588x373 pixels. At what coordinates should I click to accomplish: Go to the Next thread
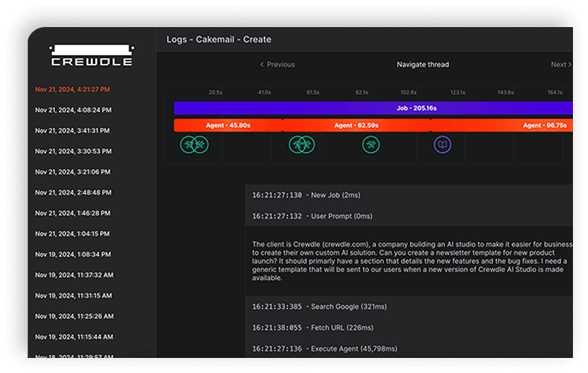(561, 65)
